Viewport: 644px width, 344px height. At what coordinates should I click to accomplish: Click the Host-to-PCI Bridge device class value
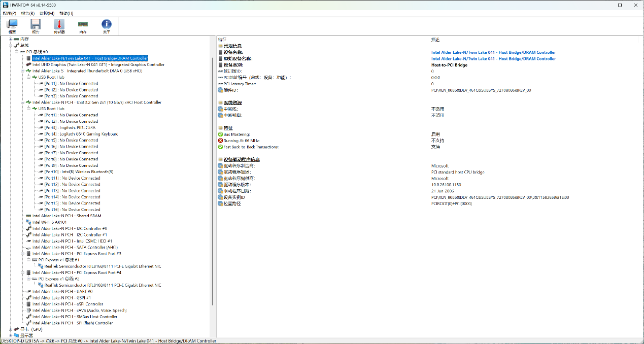pyautogui.click(x=449, y=65)
